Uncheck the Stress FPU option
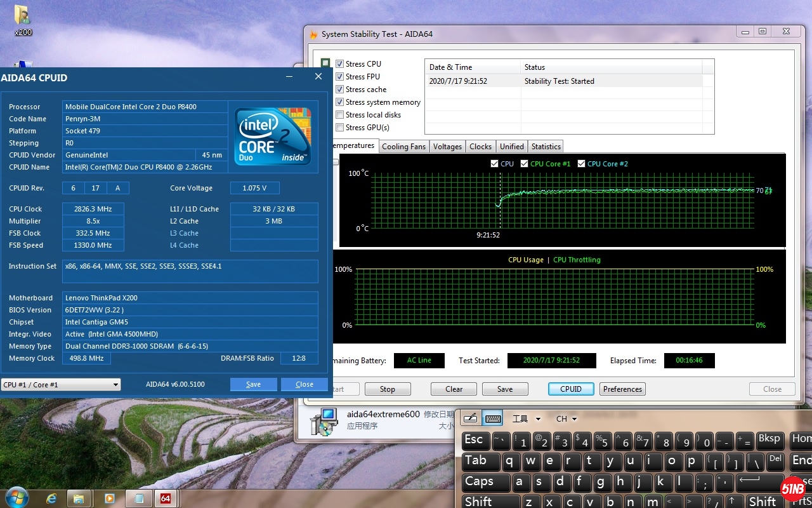The height and width of the screenshot is (508, 812). point(340,77)
